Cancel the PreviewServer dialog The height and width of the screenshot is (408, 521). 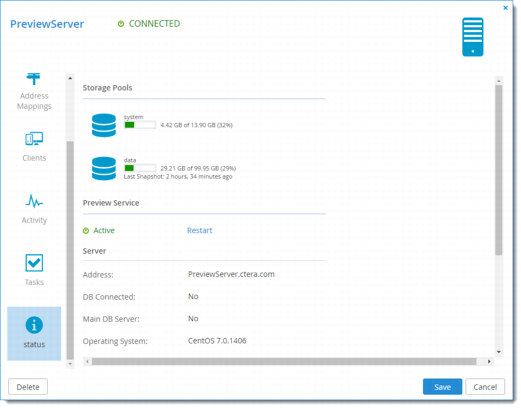tap(485, 387)
